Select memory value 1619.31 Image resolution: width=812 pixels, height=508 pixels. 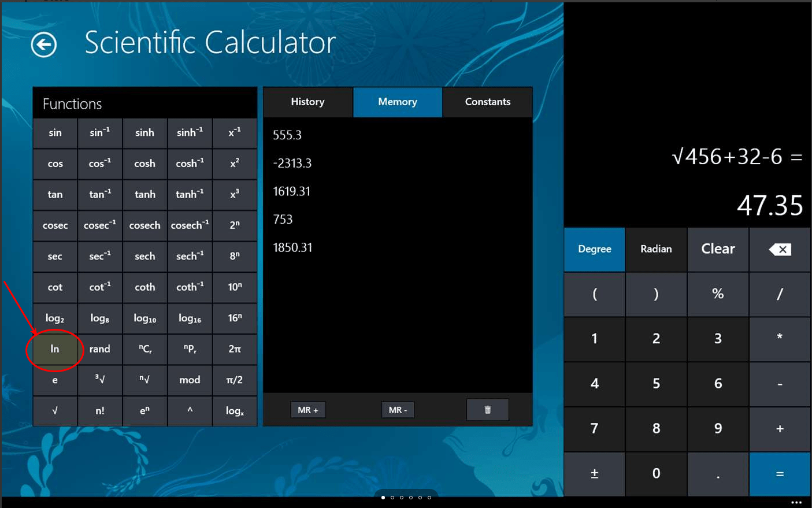pyautogui.click(x=292, y=191)
